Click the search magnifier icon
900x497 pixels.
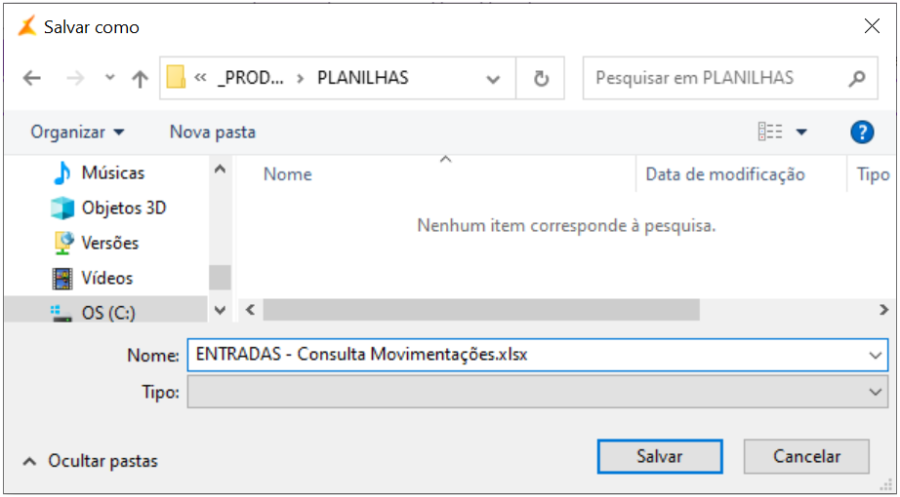tap(856, 78)
